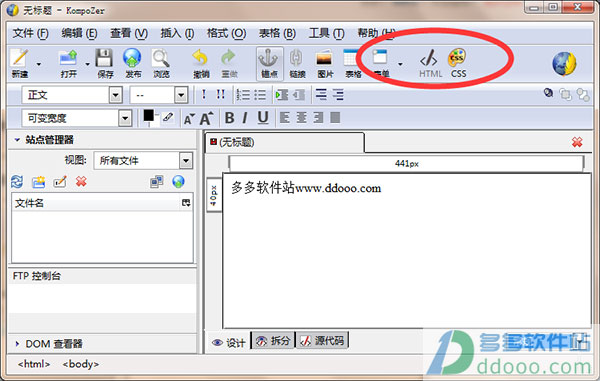Toggle Bold formatting
Screen dimensions: 600x381
click(x=229, y=118)
